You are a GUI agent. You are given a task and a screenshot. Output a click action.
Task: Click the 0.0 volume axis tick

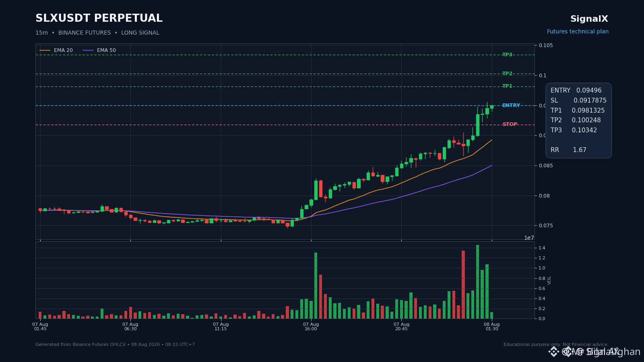[542, 319]
